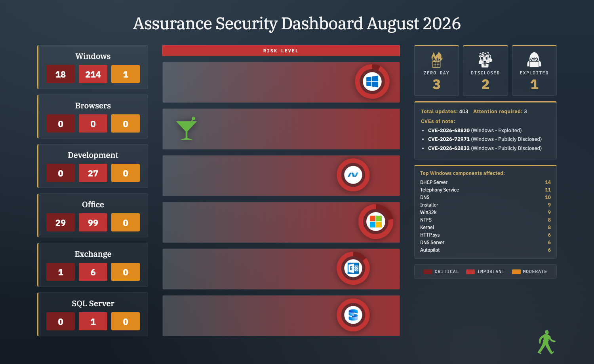The image size is (594, 364).
Task: Click the Office card title
Action: point(93,205)
